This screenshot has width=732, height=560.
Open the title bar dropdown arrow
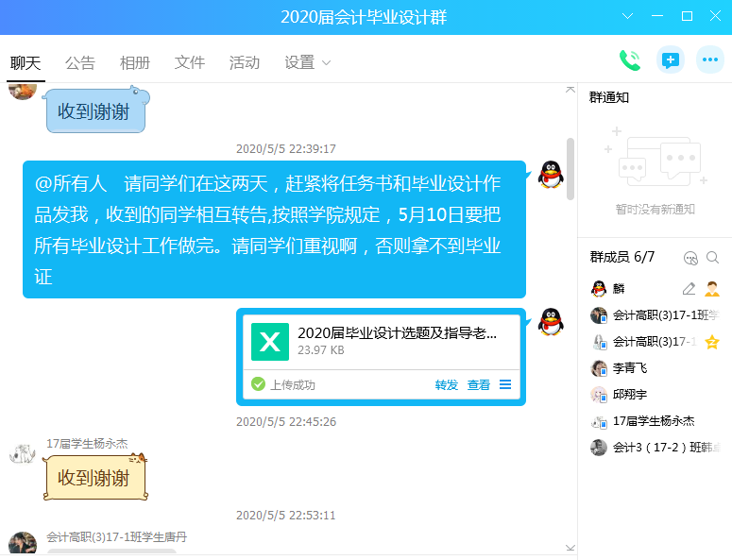pyautogui.click(x=627, y=16)
